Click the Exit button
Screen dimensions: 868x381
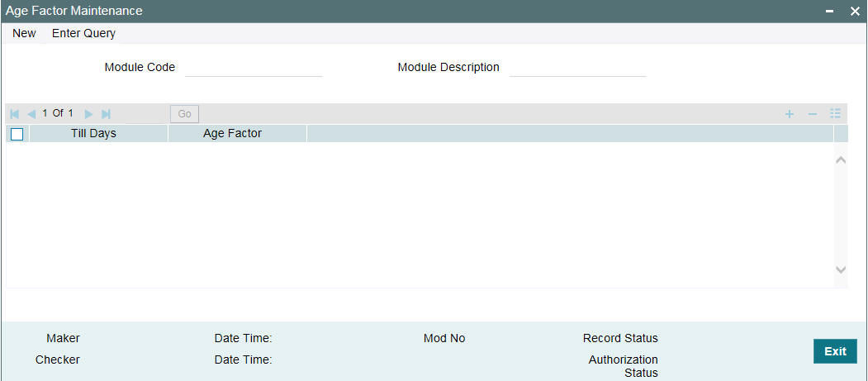click(835, 351)
